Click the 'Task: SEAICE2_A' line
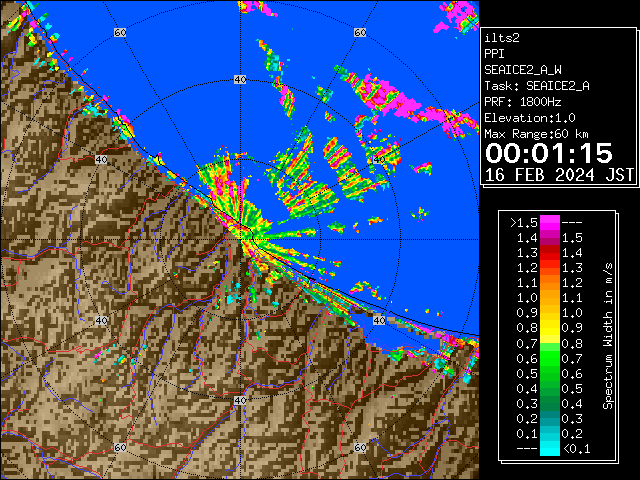 coord(537,86)
